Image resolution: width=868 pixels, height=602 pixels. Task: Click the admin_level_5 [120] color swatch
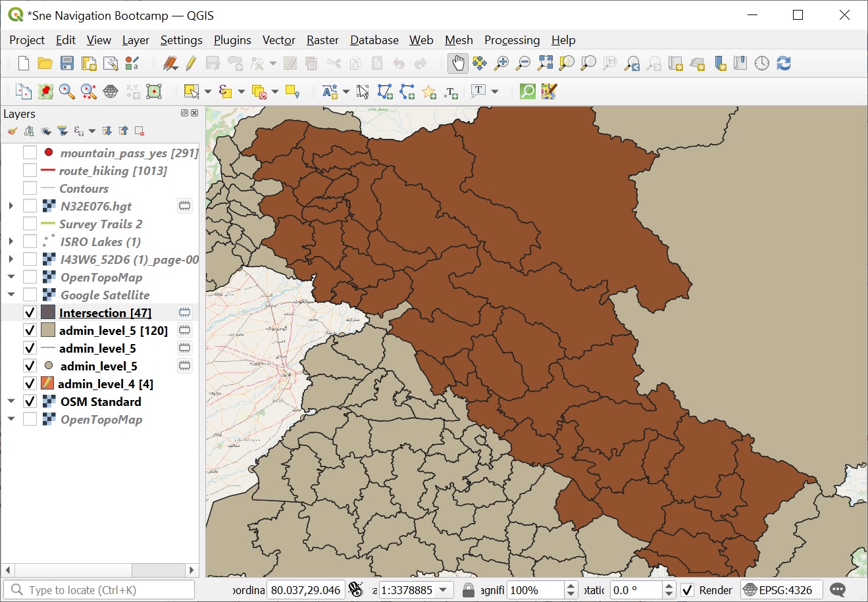tap(48, 330)
